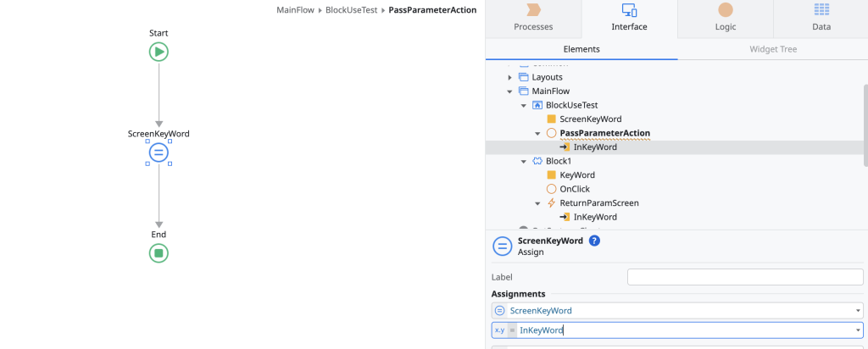Open the help icon beside ScreenKeyWord
This screenshot has width=868, height=349.
pyautogui.click(x=594, y=241)
